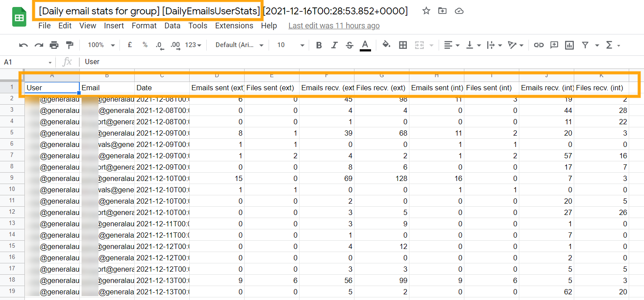Select column K by its header

602,75
